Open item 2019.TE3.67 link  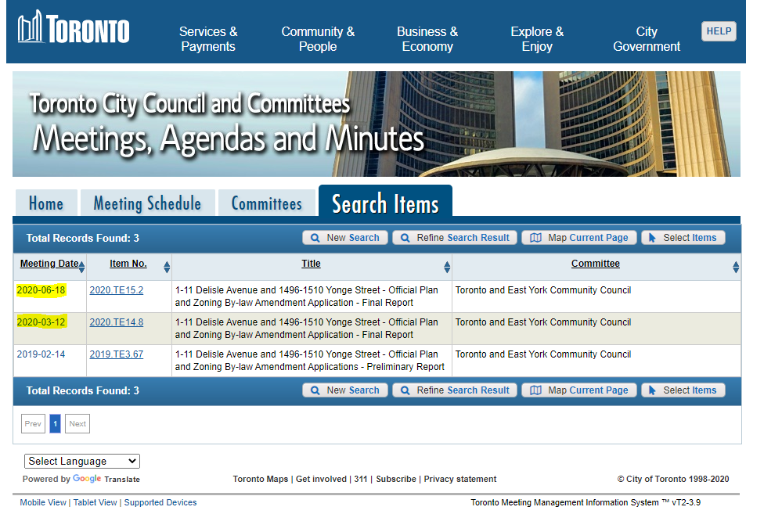tap(117, 354)
